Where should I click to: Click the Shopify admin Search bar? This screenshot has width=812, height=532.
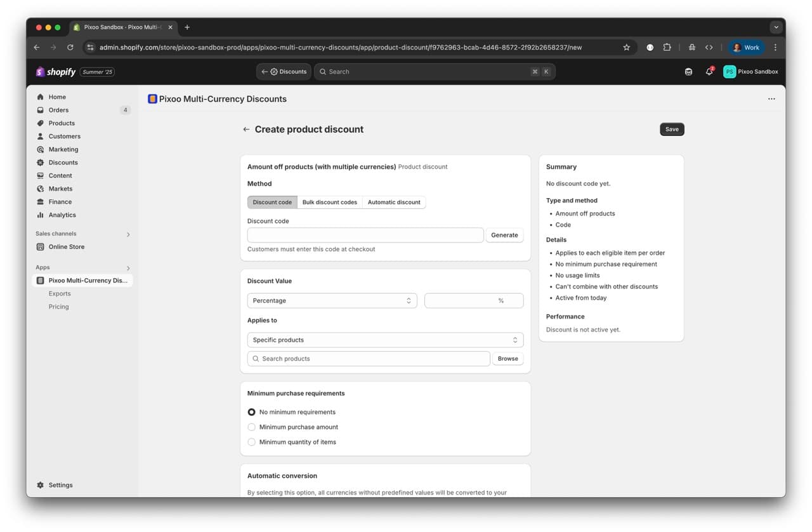pyautogui.click(x=435, y=72)
